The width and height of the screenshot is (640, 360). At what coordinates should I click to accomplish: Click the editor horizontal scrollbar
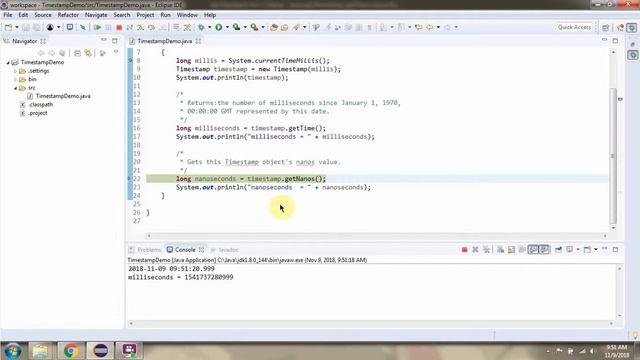tap(376, 236)
